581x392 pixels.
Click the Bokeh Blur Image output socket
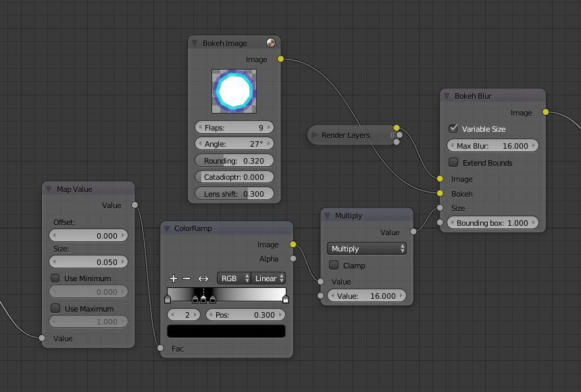[545, 112]
